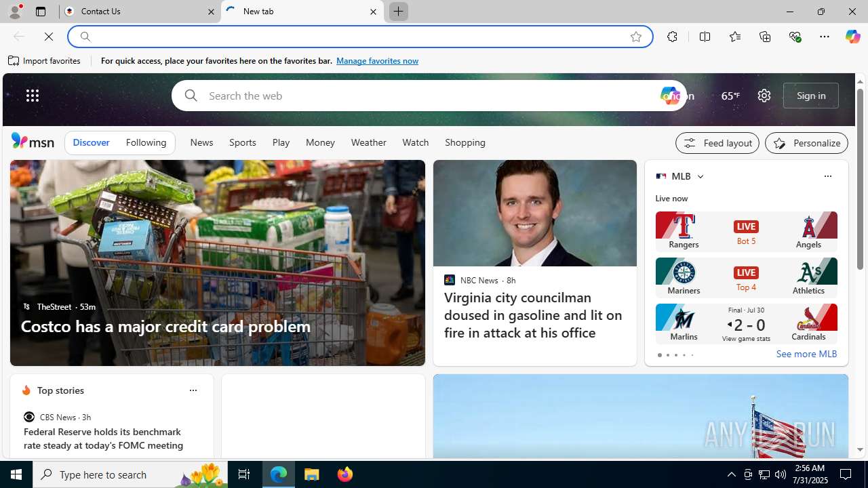The image size is (868, 488).
Task: Open the Watch section
Action: (415, 142)
